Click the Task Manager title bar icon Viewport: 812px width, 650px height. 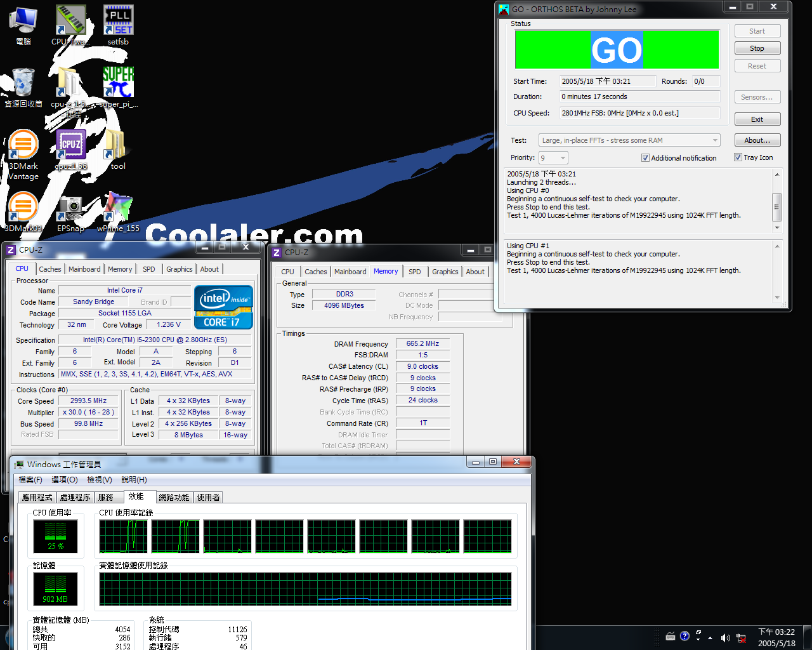pyautogui.click(x=19, y=464)
